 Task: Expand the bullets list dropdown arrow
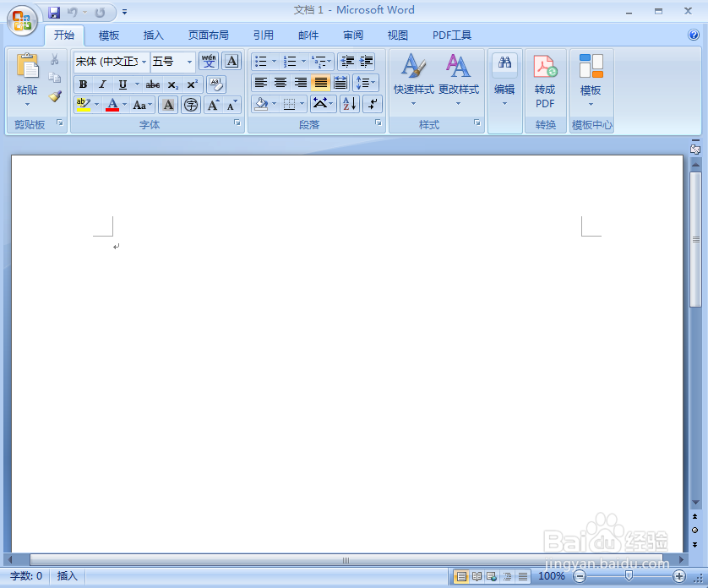274,61
